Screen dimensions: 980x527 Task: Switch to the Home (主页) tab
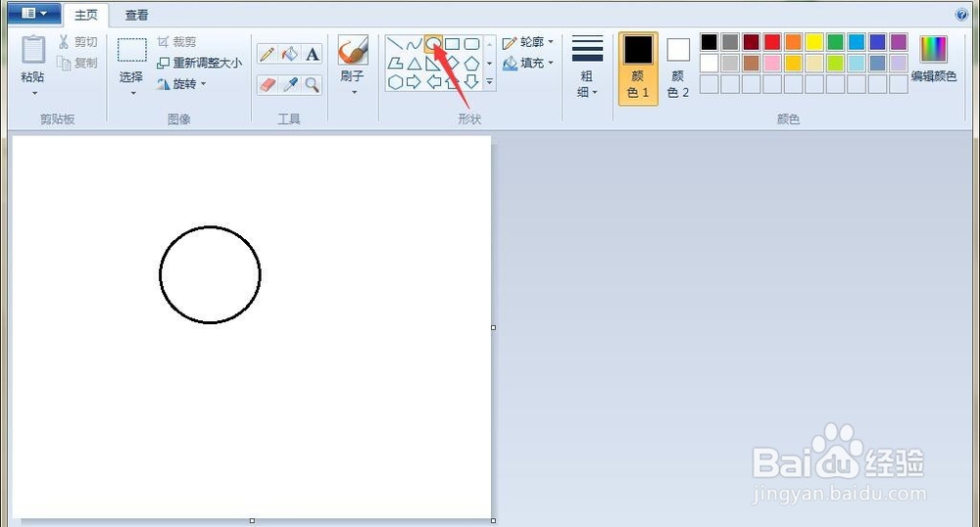(x=85, y=15)
